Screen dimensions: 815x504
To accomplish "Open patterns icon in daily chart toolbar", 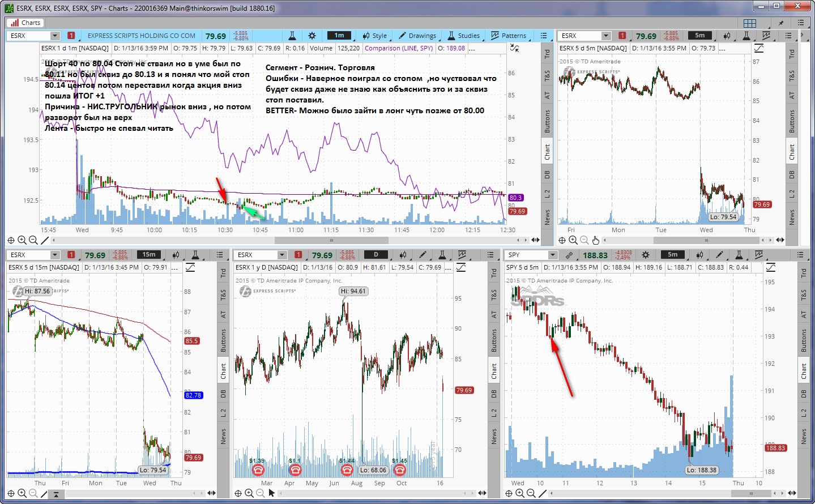I will [462, 255].
